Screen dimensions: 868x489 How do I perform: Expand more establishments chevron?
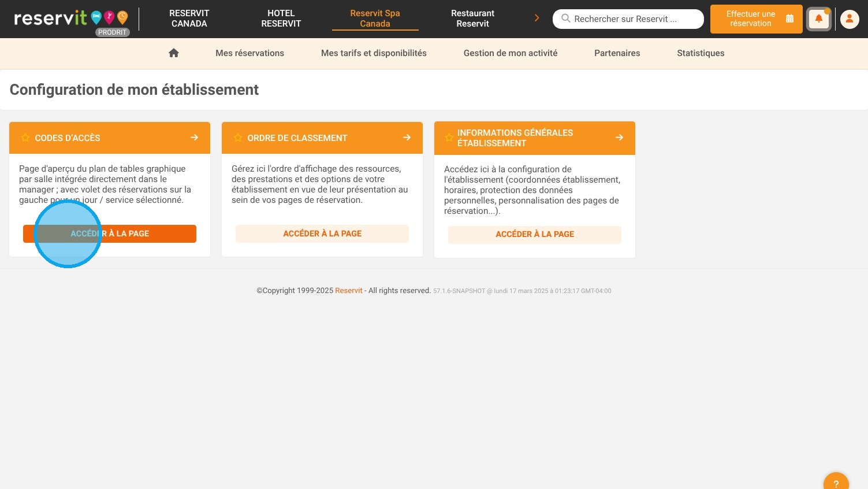pyautogui.click(x=537, y=18)
